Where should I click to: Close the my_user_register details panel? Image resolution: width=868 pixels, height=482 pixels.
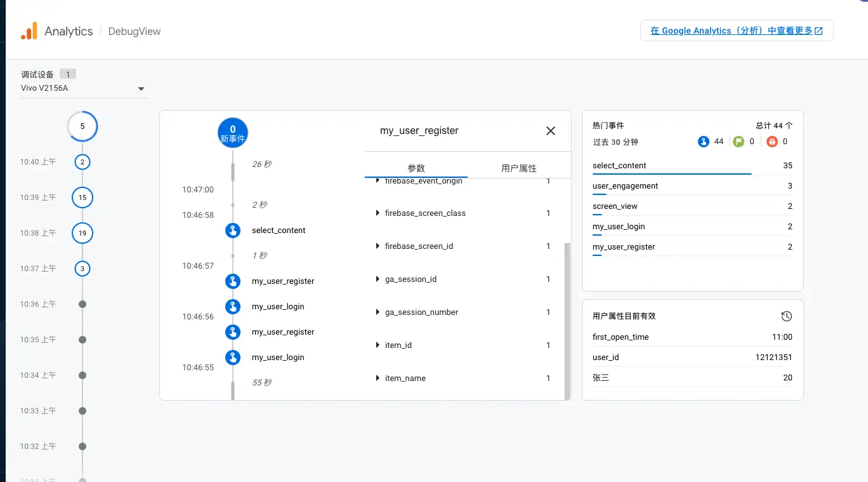(550, 131)
